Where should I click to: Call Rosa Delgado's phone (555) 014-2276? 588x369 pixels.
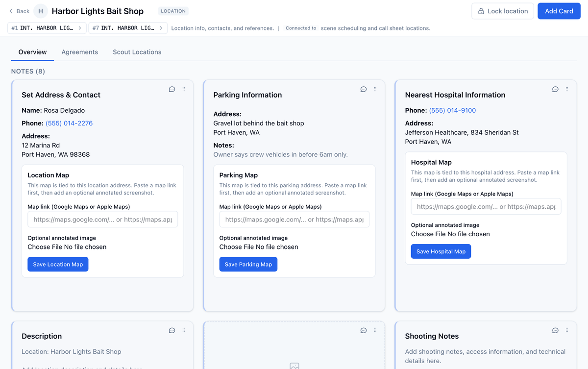tap(69, 123)
